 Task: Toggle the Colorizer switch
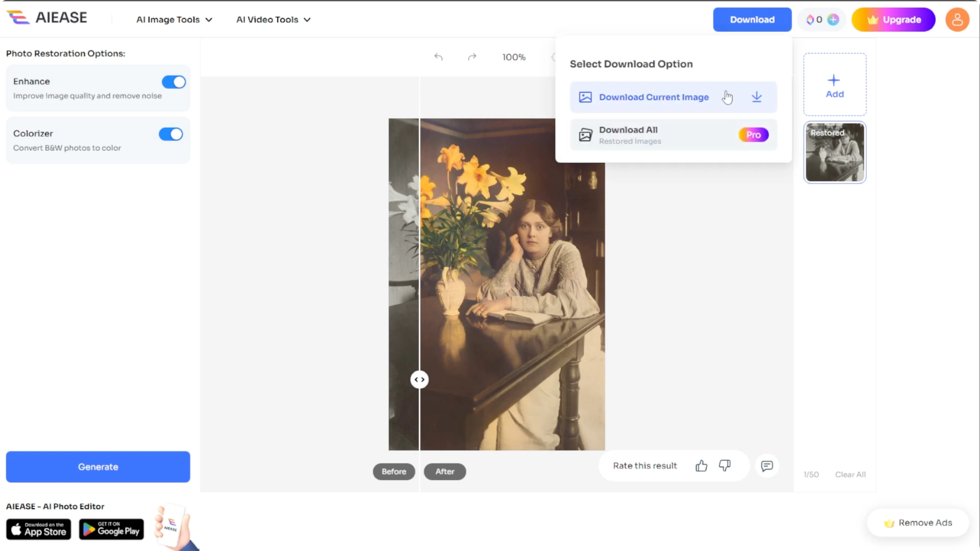pyautogui.click(x=171, y=134)
